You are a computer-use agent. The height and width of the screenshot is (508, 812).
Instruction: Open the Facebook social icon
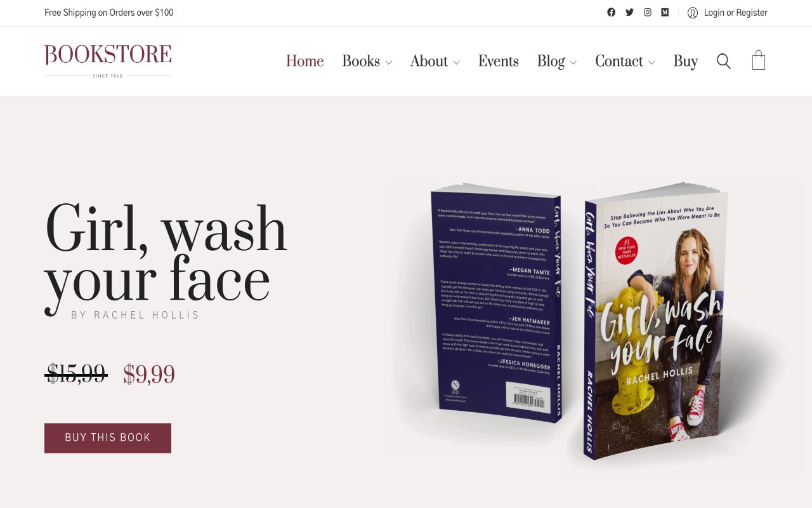(x=611, y=12)
